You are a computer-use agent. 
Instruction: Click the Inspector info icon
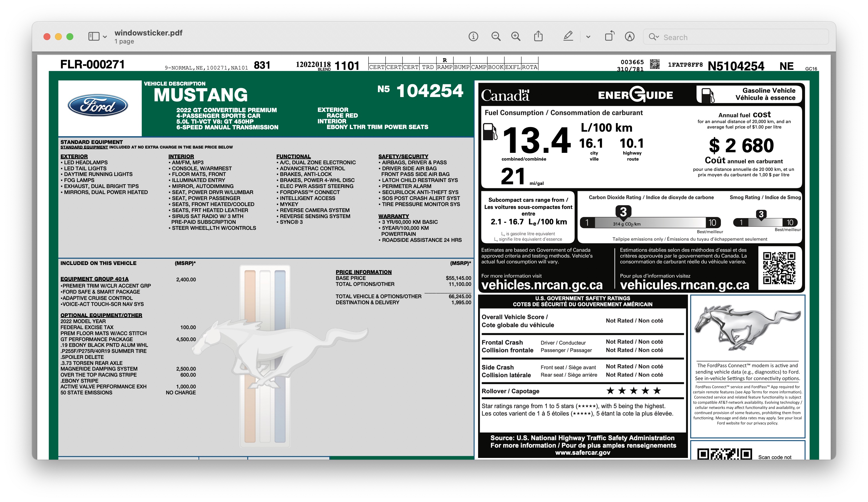coord(473,37)
